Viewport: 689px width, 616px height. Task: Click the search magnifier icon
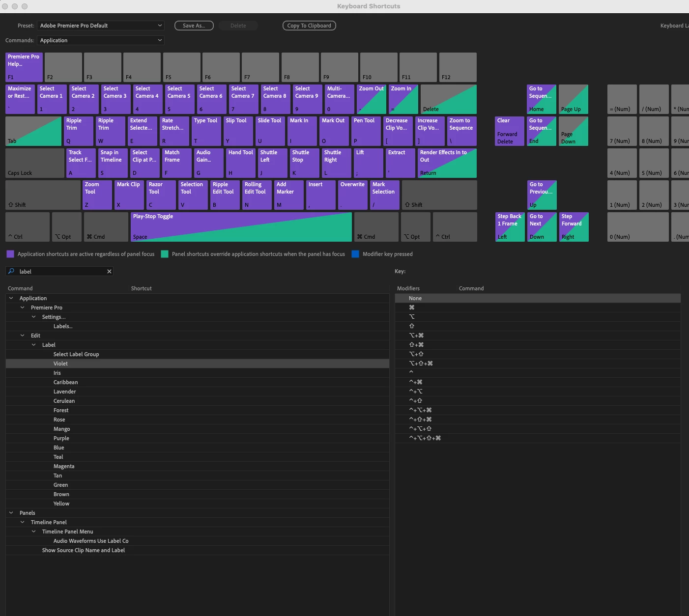click(x=11, y=271)
